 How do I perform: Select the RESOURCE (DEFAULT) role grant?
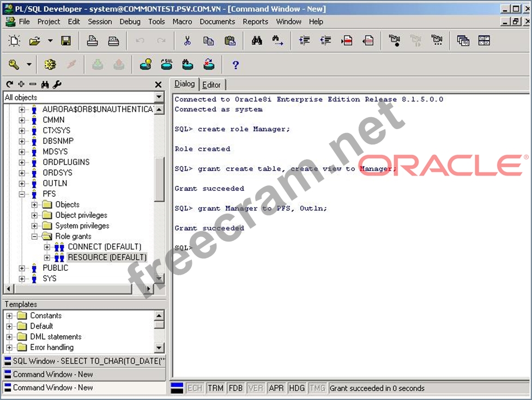click(107, 258)
